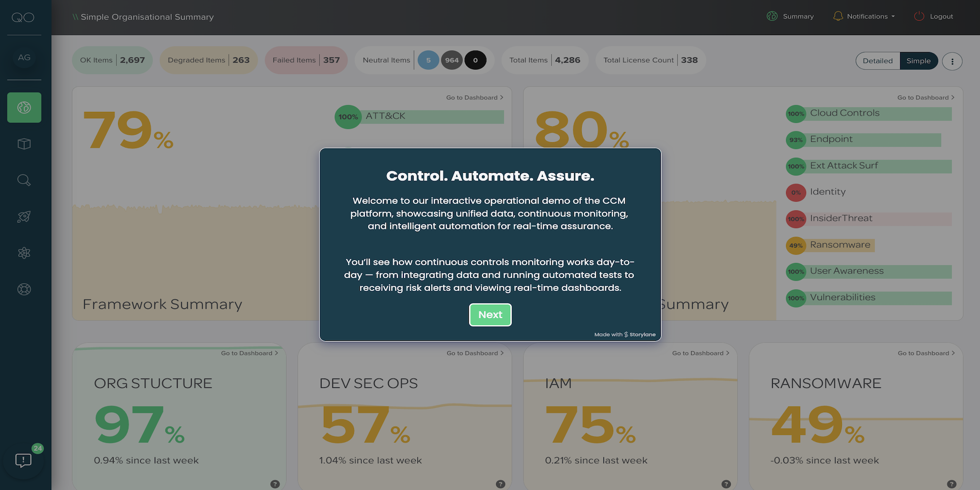Switch to Detailed view
Image resolution: width=980 pixels, height=490 pixels.
point(877,61)
